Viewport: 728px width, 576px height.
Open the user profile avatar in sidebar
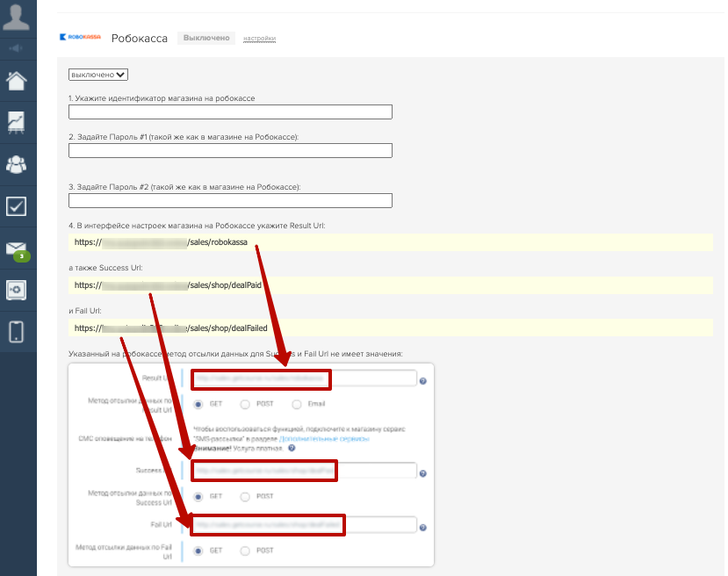[18, 18]
